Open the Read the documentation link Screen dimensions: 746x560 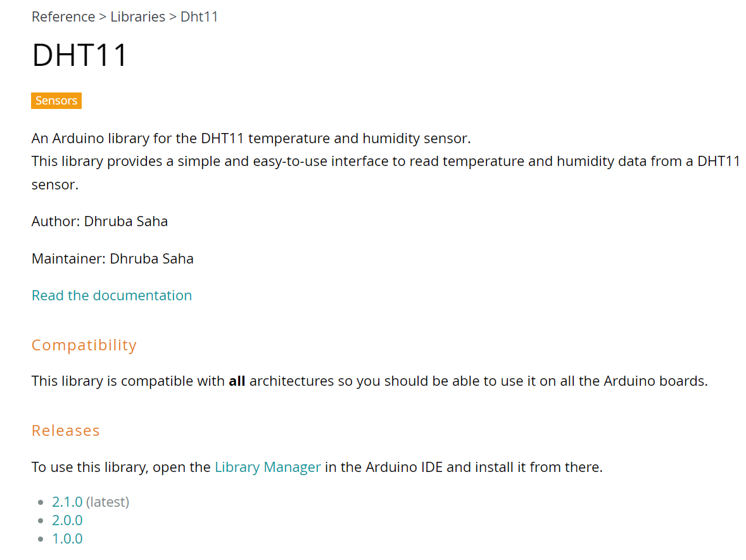pyautogui.click(x=112, y=295)
